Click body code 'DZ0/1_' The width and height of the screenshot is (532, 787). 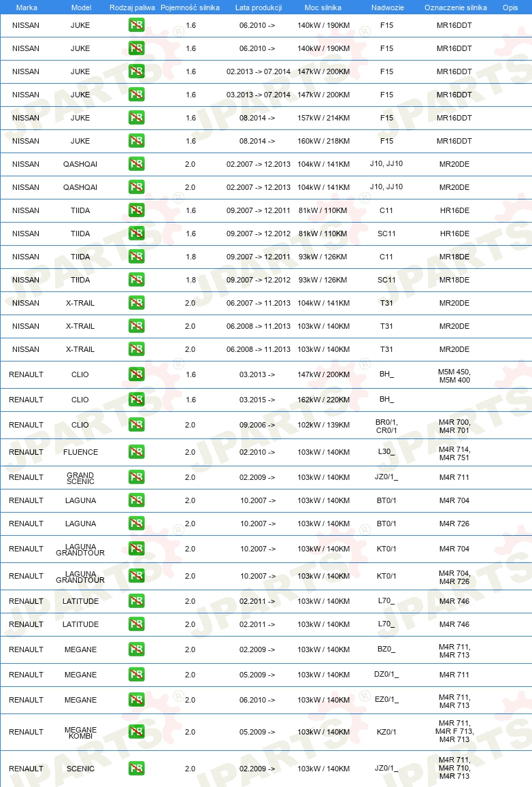click(386, 675)
